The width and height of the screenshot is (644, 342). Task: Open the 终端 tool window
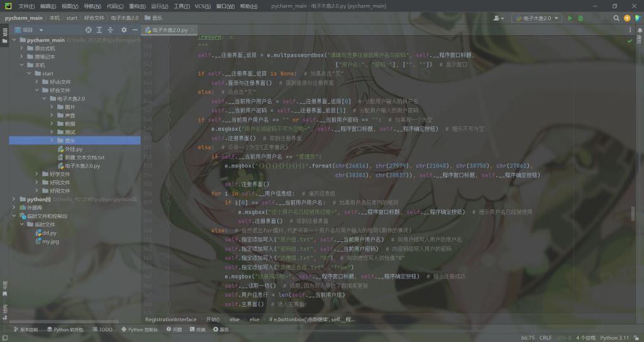point(197,329)
